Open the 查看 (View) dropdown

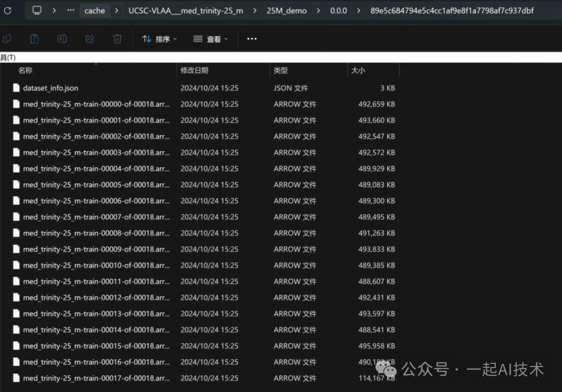coord(211,39)
